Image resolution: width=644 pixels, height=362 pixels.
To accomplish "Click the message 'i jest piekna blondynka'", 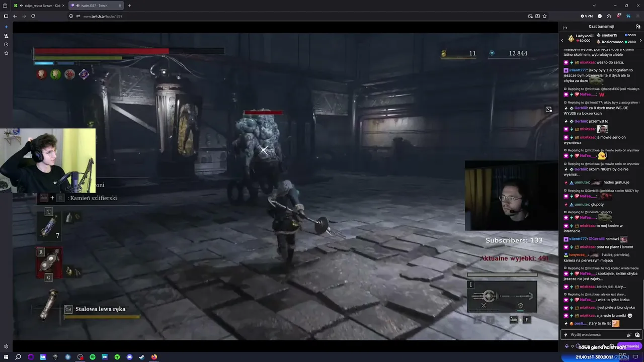I will click(615, 308).
